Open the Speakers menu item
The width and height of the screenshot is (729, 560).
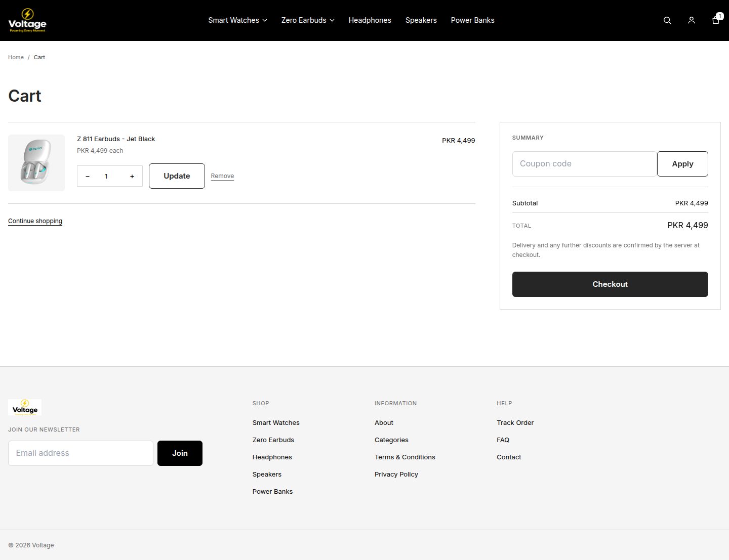click(421, 20)
